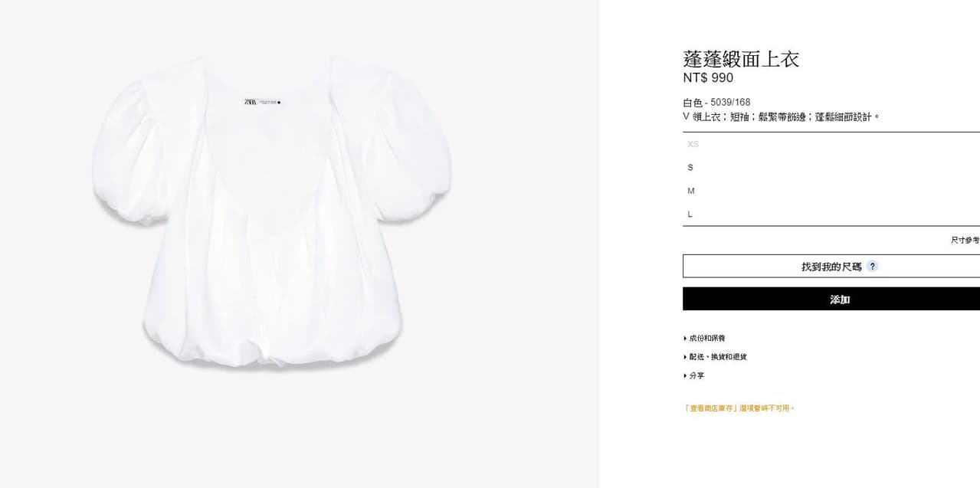980x488 pixels.
Task: Click the question mark help icon
Action: (x=872, y=267)
